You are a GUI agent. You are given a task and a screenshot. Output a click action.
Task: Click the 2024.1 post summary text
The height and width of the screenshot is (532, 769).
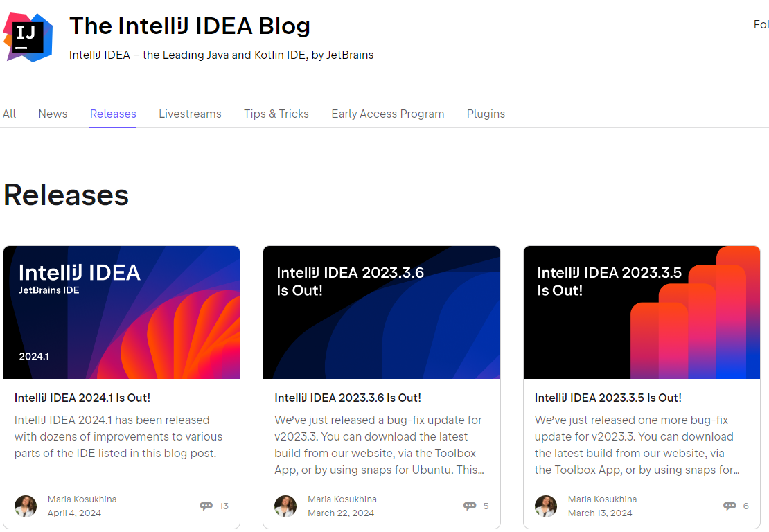[118, 436]
